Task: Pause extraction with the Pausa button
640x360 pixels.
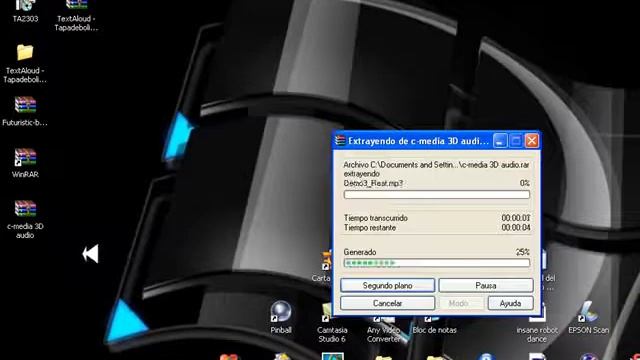Action: coord(486,285)
